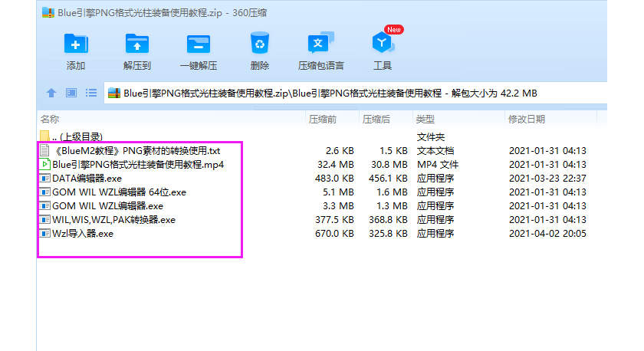The width and height of the screenshot is (644, 351).
Task: Click the archive path address field
Action: (356, 93)
